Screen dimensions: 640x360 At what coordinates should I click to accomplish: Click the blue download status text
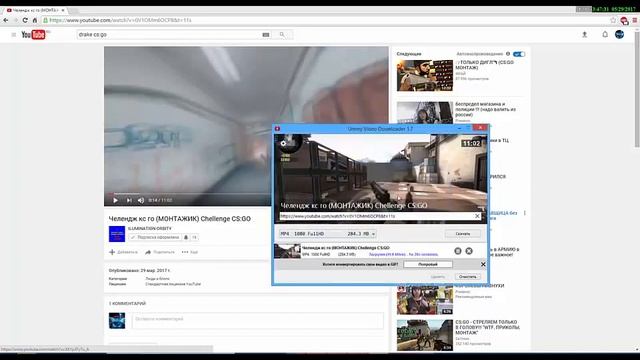pos(403,255)
